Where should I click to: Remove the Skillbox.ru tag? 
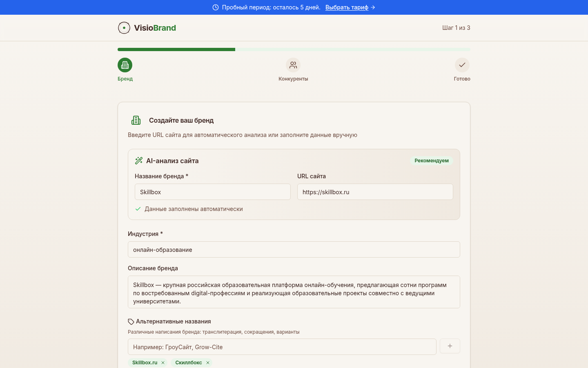click(163, 363)
